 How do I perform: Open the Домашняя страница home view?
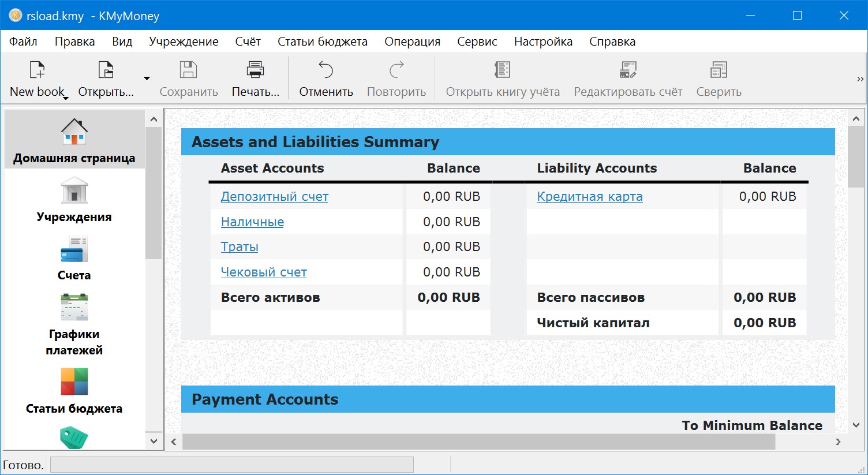pos(74,140)
